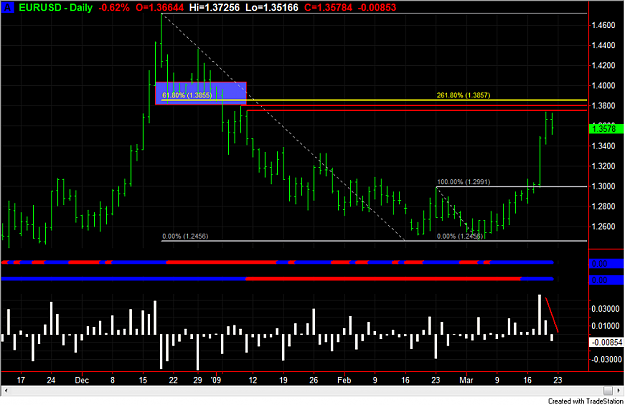
Task: Click the 1.4000 price axis label
Action: 603,85
